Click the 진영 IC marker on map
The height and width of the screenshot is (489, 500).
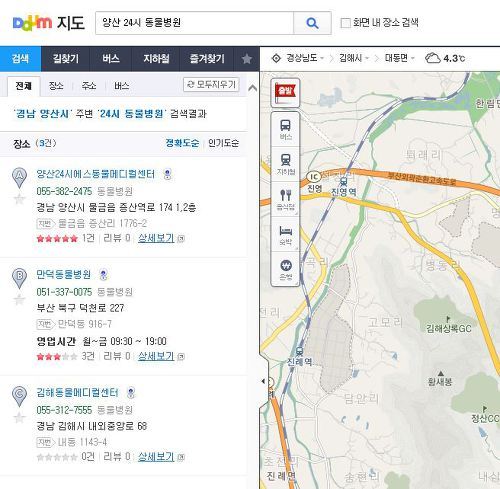(313, 176)
